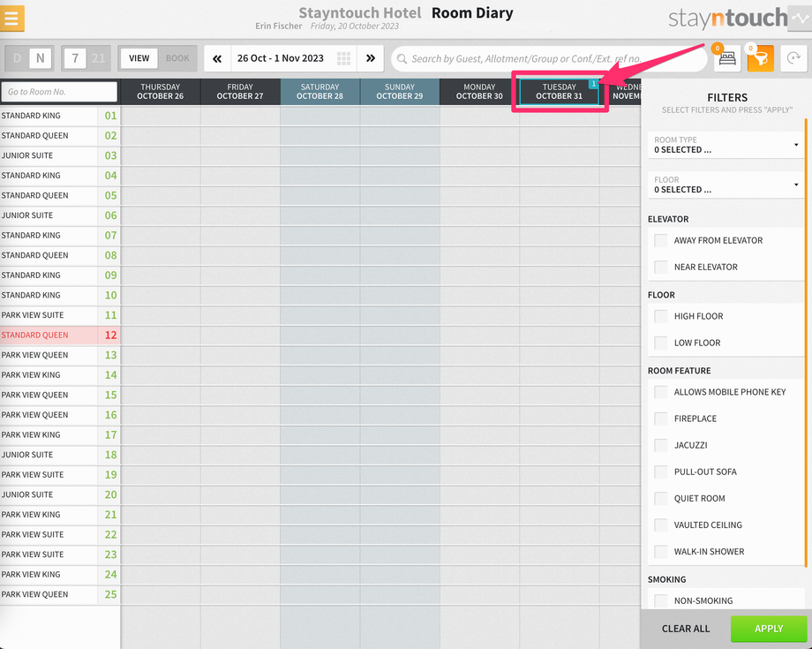The image size is (812, 649).
Task: Select Friday October 27 column header
Action: (240, 92)
